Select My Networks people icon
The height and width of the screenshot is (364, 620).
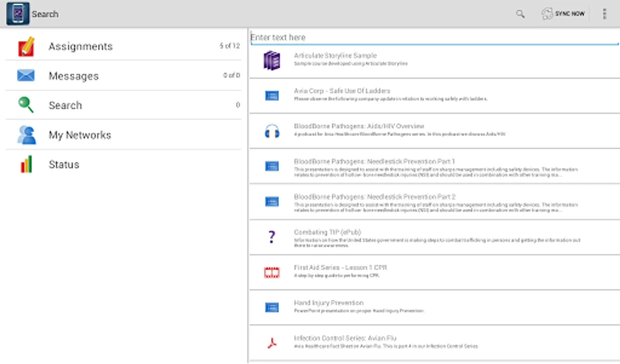click(x=26, y=135)
